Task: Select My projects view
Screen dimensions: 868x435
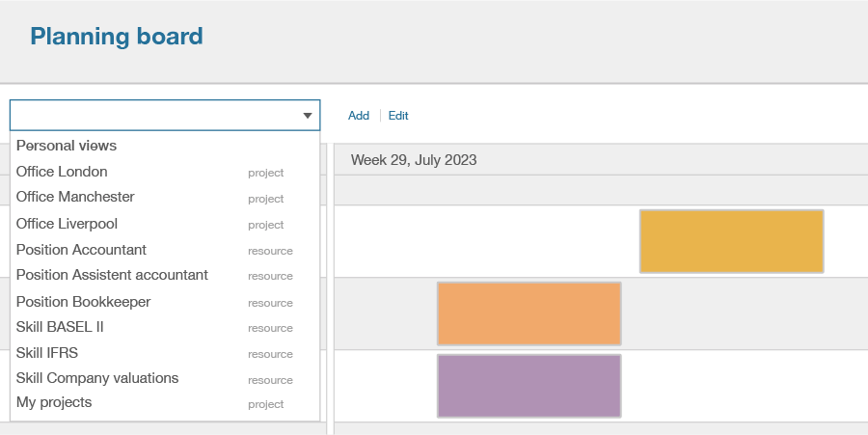Action: 165,403
